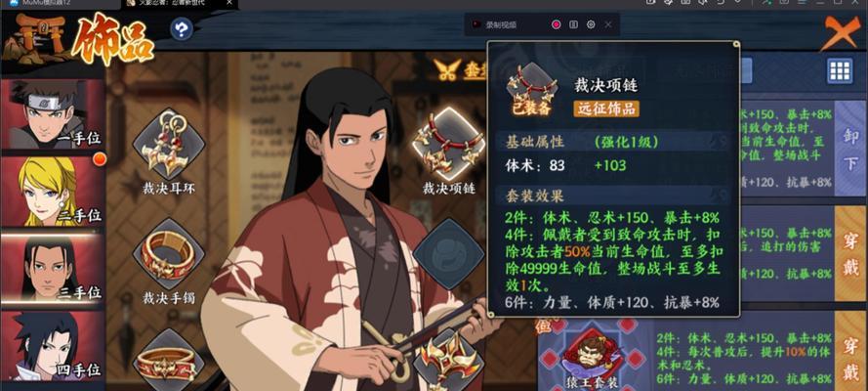Click the layout icon in the recording toolbar
Screen dimensions: 868x391
point(573,24)
